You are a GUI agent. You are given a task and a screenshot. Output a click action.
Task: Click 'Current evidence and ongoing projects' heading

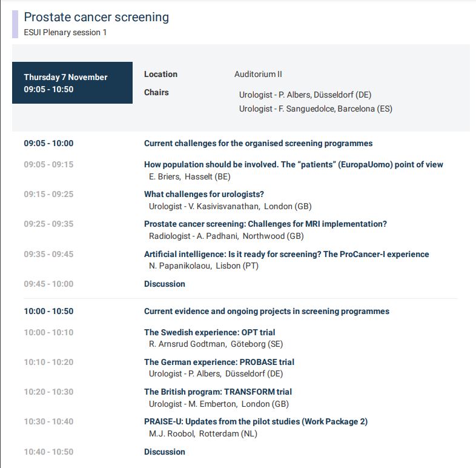(266, 311)
